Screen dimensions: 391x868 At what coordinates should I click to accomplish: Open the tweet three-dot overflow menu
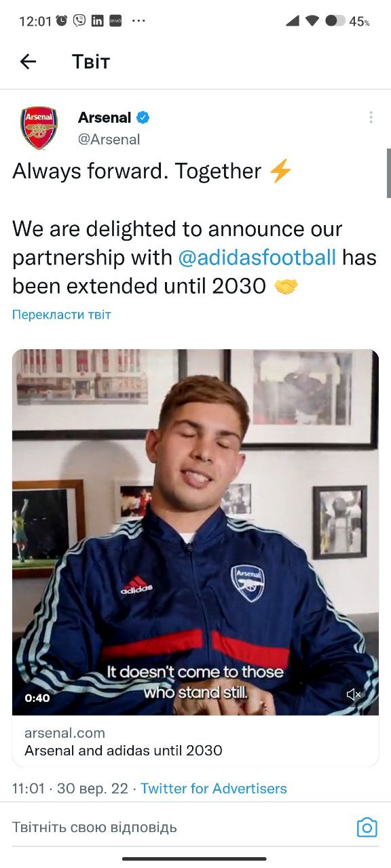click(371, 117)
